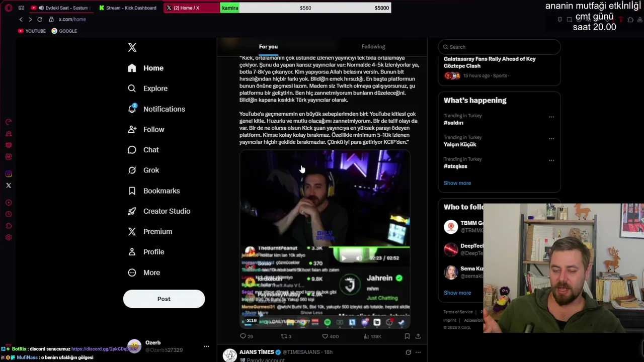Open the Yalçın Küçük trending topic
The width and height of the screenshot is (644, 362).
click(x=459, y=144)
